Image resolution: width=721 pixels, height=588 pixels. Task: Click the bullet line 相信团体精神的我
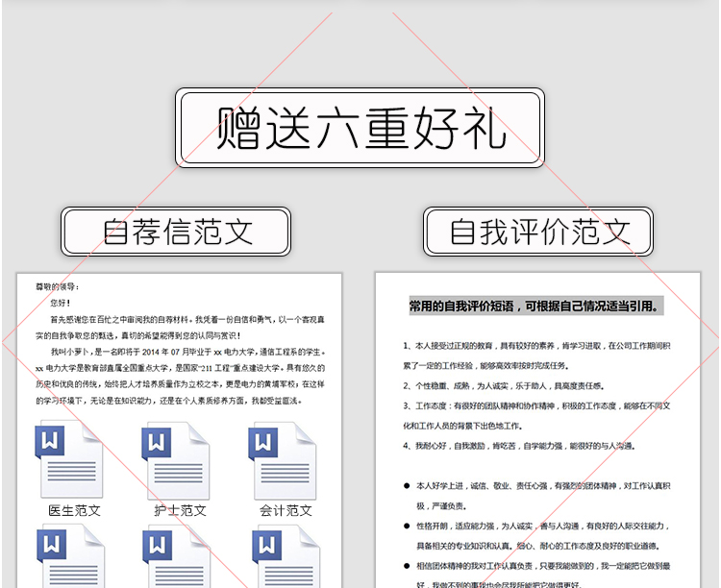point(536,566)
